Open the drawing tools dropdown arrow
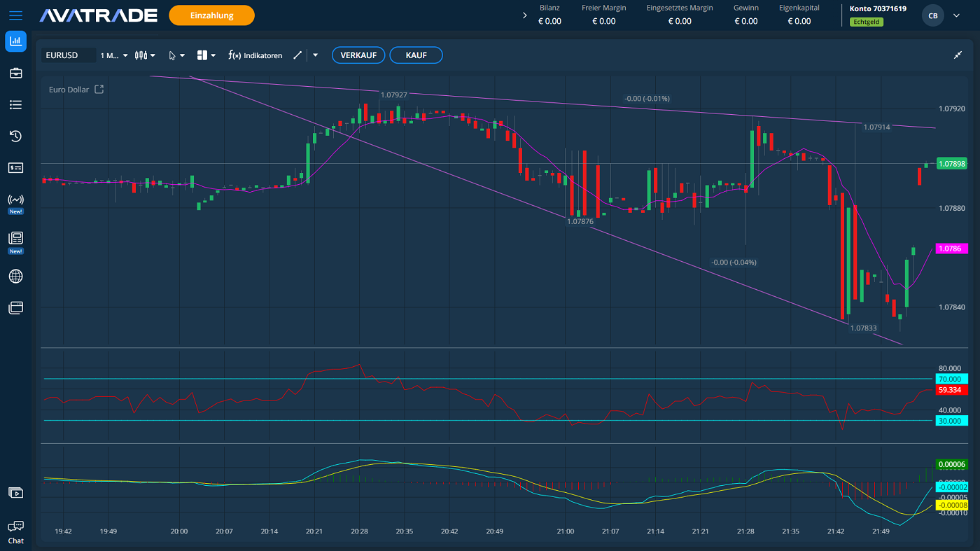 tap(316, 55)
